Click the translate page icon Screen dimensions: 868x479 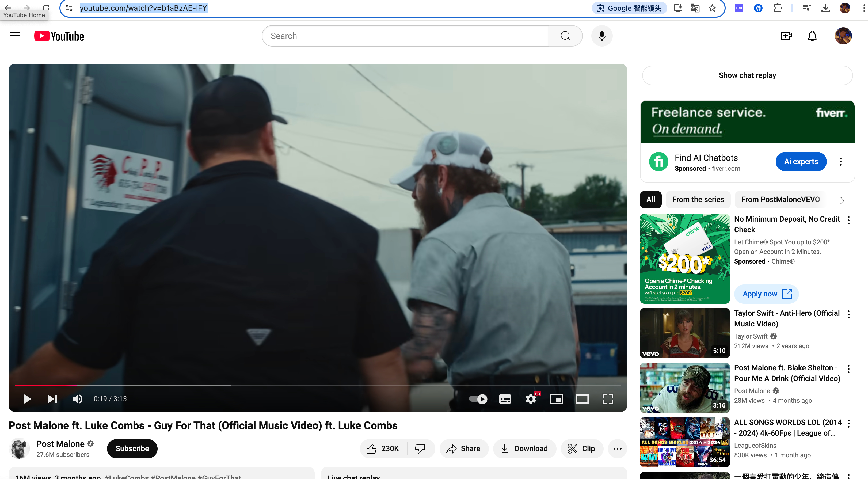tap(695, 8)
